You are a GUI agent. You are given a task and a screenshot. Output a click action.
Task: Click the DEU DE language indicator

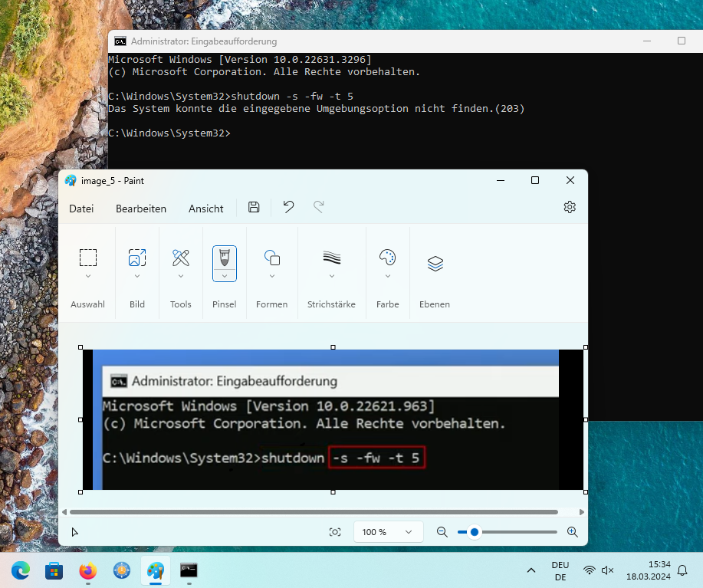560,571
